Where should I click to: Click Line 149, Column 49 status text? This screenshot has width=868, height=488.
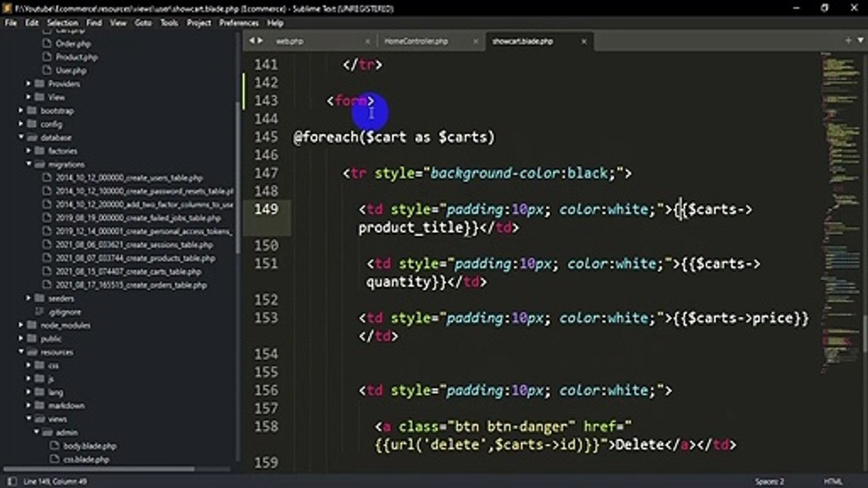[x=54, y=481]
